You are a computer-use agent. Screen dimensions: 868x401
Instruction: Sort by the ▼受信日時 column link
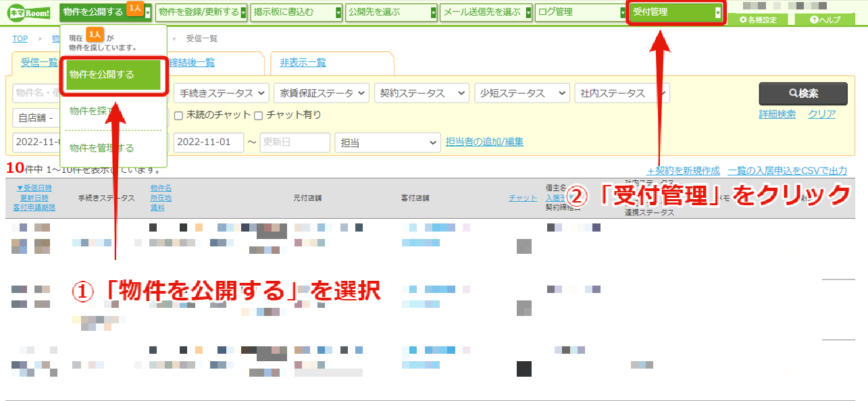34,188
